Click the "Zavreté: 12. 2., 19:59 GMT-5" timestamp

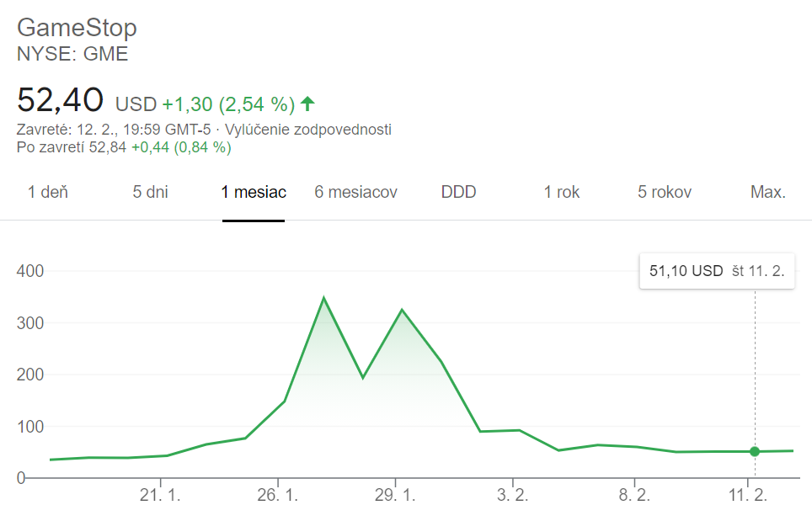[x=114, y=130]
